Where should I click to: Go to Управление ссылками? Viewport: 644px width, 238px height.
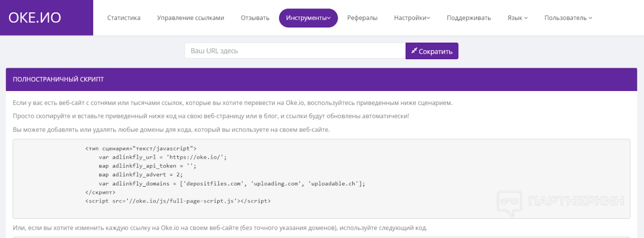pyautogui.click(x=190, y=18)
